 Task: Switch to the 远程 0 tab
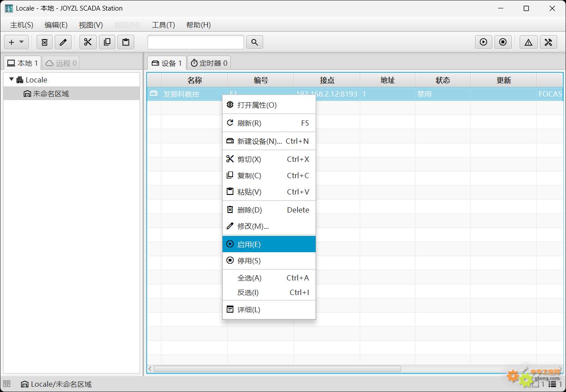pos(61,63)
